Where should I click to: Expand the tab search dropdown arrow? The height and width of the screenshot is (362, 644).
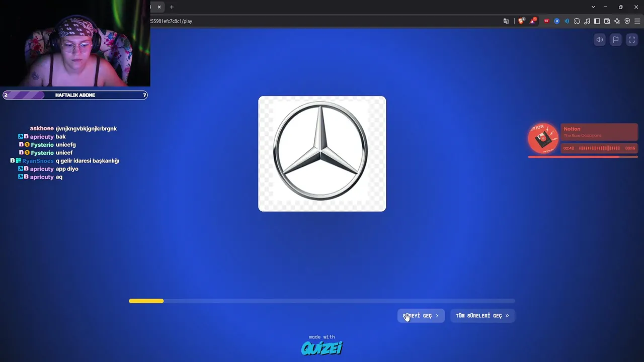(593, 7)
